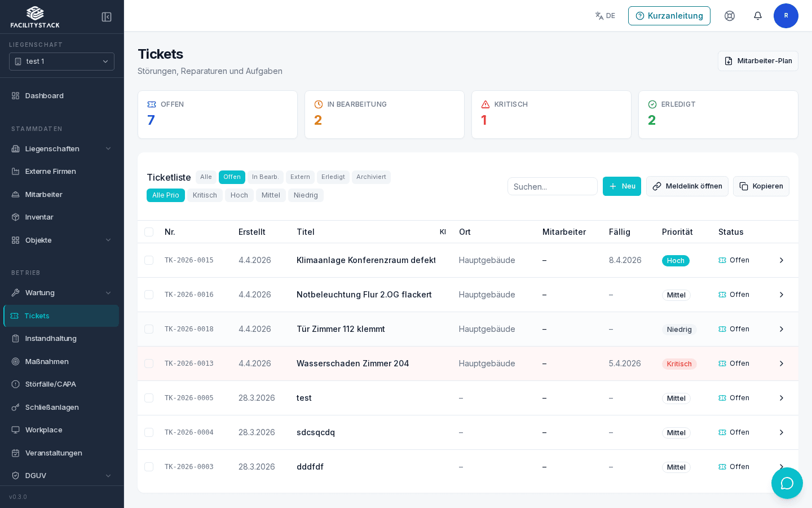Click the FacilityStack logo
The width and height of the screenshot is (812, 508).
click(35, 17)
